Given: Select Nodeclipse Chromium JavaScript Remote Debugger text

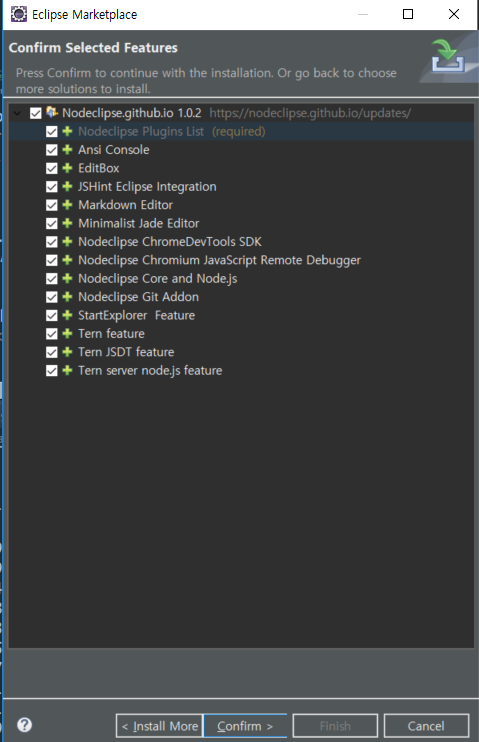Looking at the screenshot, I should point(219,260).
